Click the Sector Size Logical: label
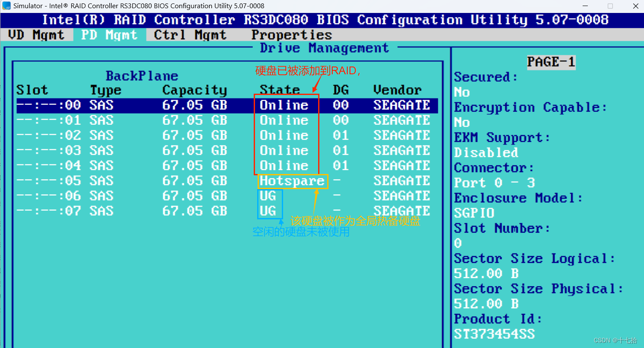This screenshot has width=644, height=348. tap(535, 259)
